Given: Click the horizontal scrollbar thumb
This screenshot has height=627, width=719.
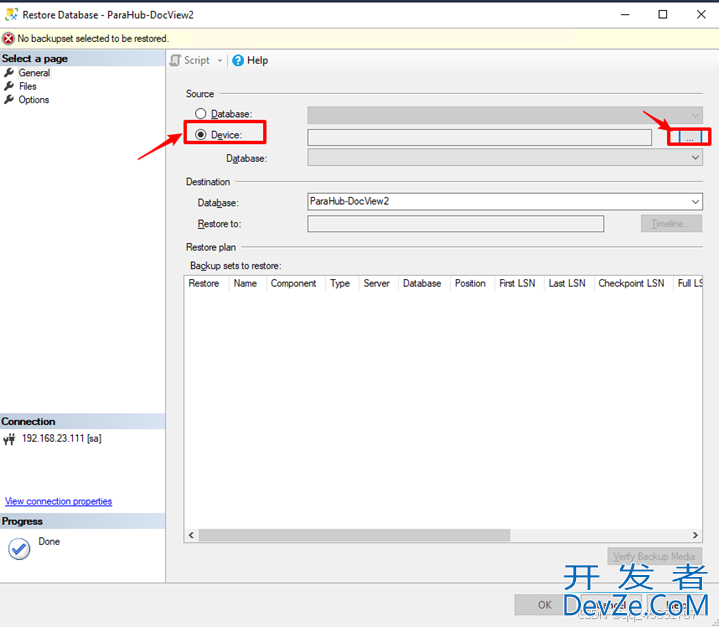Looking at the screenshot, I should (354, 535).
